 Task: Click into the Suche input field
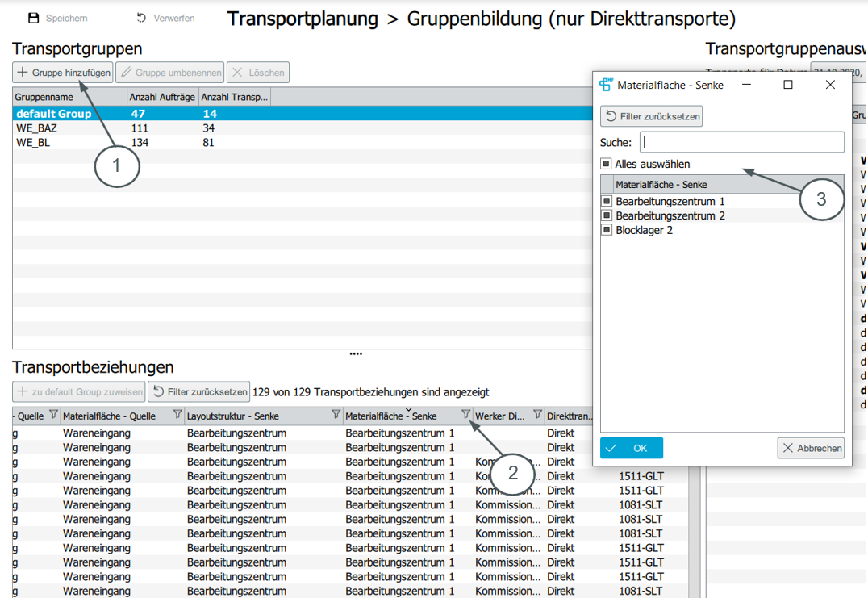tap(741, 143)
